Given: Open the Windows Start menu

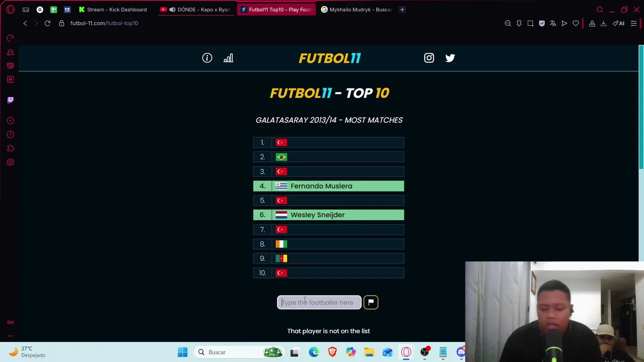Looking at the screenshot, I should [182, 352].
